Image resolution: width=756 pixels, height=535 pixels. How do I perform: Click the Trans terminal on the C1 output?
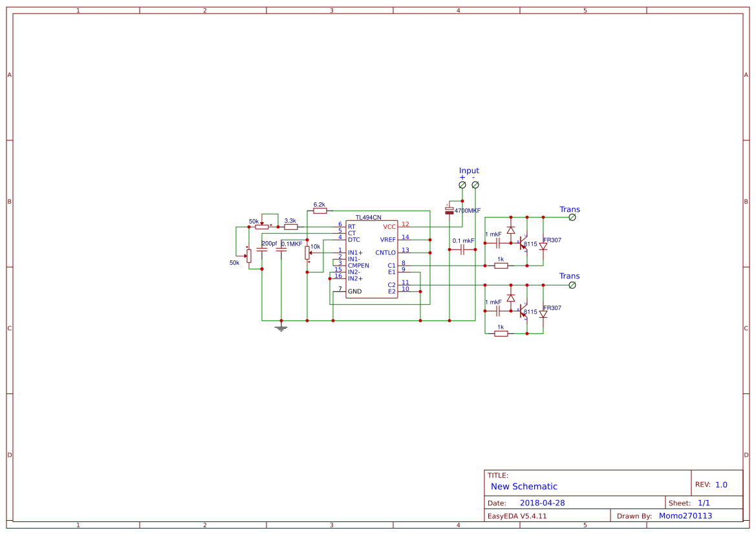[x=572, y=217]
